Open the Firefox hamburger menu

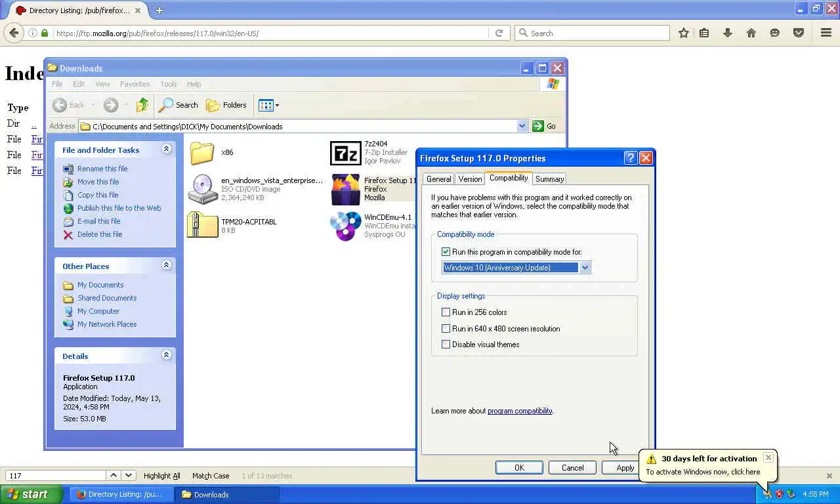[x=826, y=33]
